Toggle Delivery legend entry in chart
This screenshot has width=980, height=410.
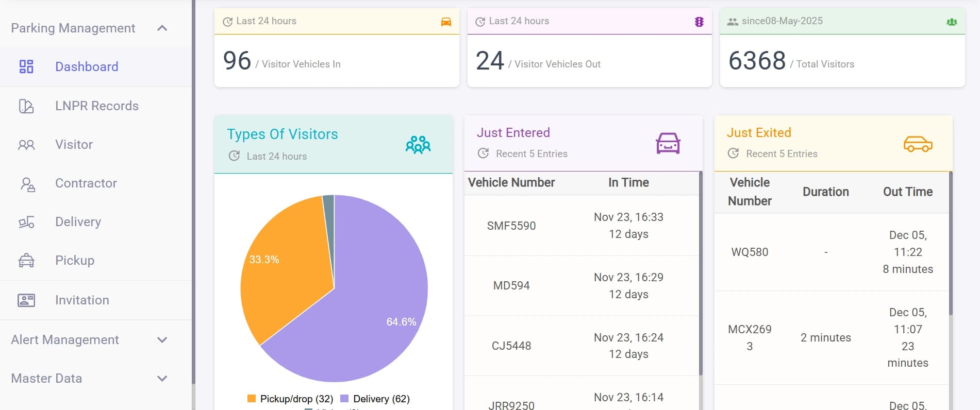[x=375, y=399]
